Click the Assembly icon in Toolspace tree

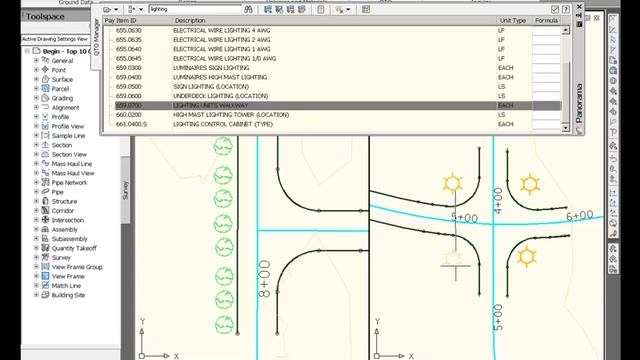coord(45,229)
